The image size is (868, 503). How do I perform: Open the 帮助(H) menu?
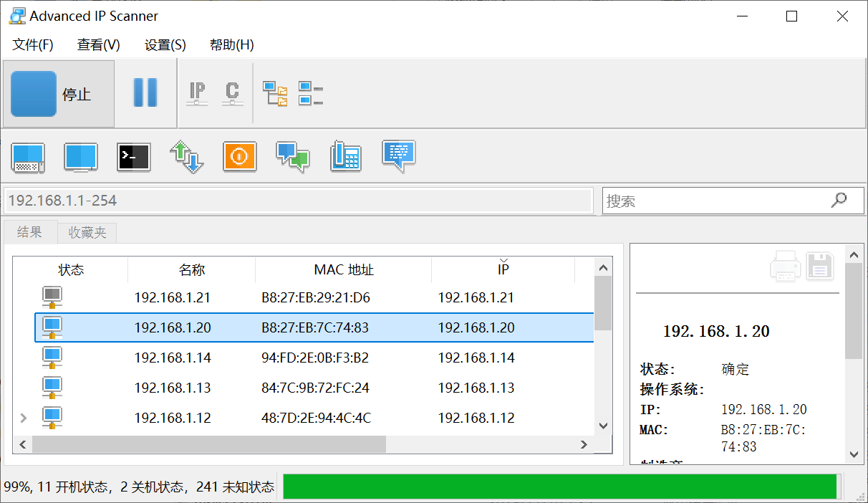pos(232,45)
